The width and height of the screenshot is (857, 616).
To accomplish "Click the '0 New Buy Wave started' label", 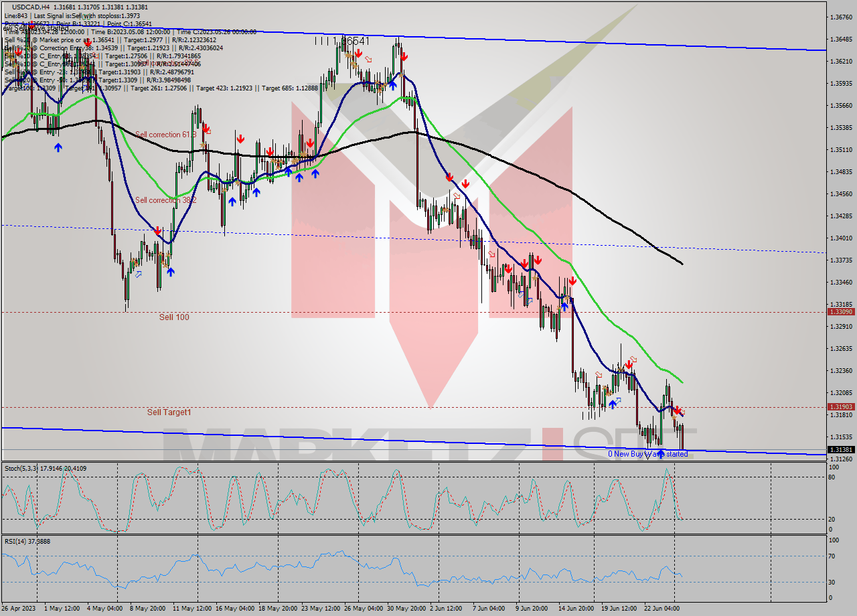I will pyautogui.click(x=647, y=454).
